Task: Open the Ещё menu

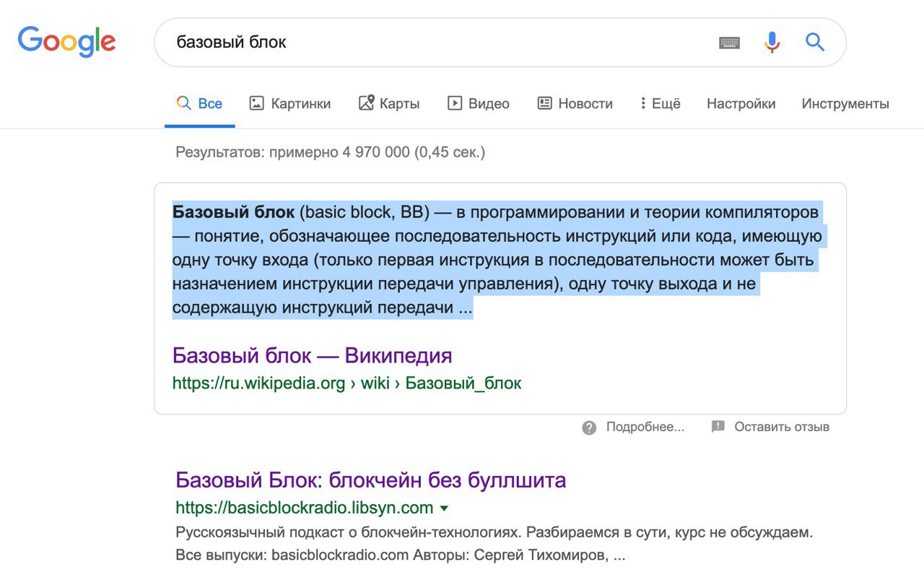Action: coord(660,104)
